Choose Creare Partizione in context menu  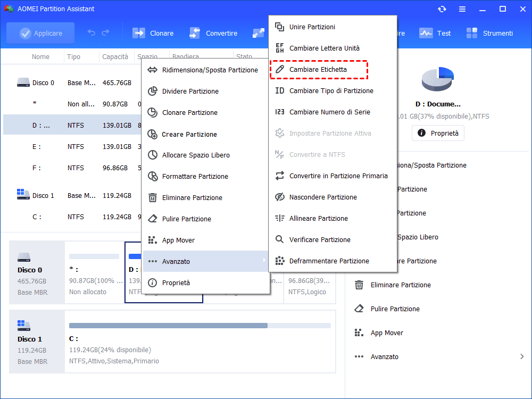(x=205, y=135)
